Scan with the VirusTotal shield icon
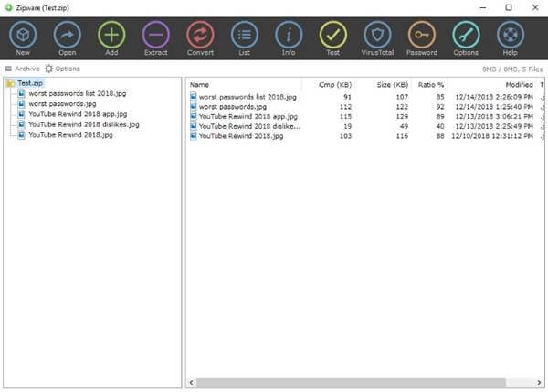Viewport: 548px width, 392px height. point(377,35)
